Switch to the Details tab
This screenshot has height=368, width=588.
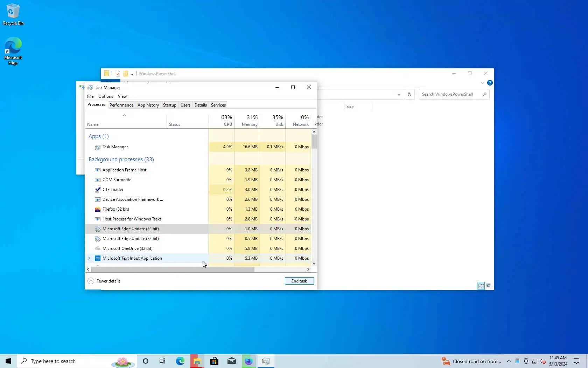201,105
